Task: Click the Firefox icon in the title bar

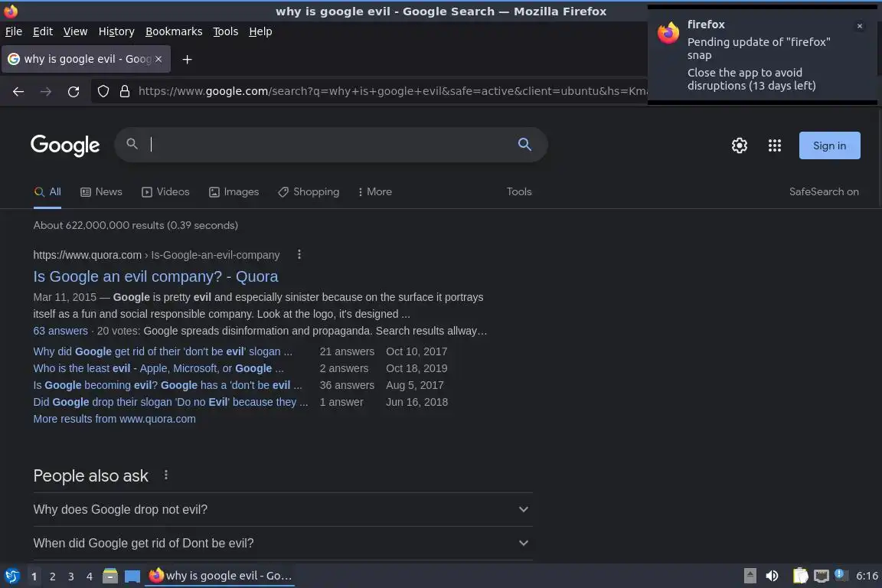Action: point(10,11)
